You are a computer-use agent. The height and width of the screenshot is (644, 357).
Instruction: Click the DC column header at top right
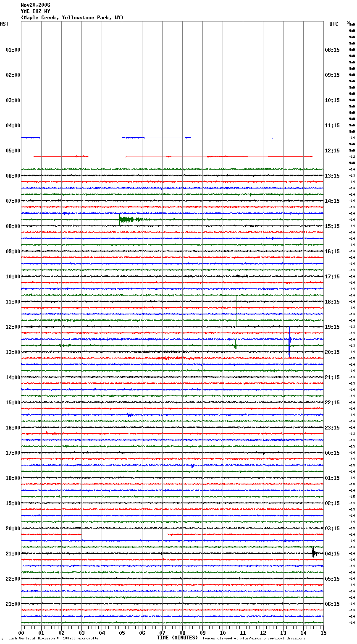pyautogui.click(x=348, y=23)
